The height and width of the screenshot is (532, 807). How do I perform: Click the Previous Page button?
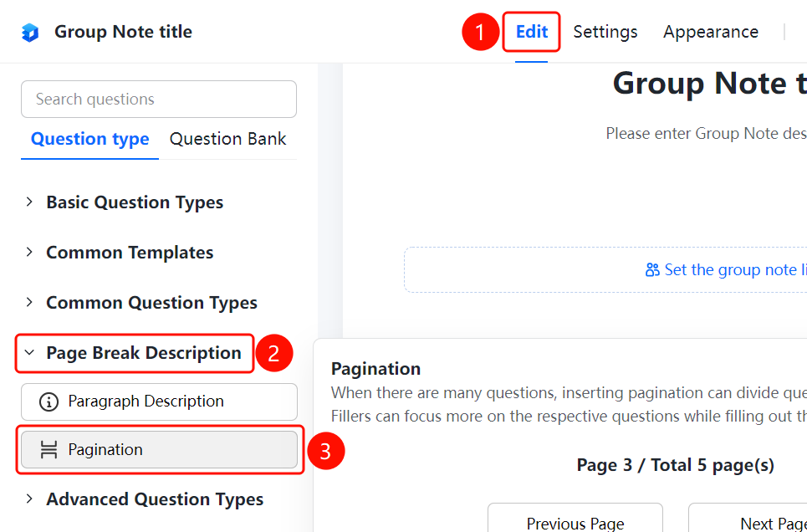[x=575, y=518]
